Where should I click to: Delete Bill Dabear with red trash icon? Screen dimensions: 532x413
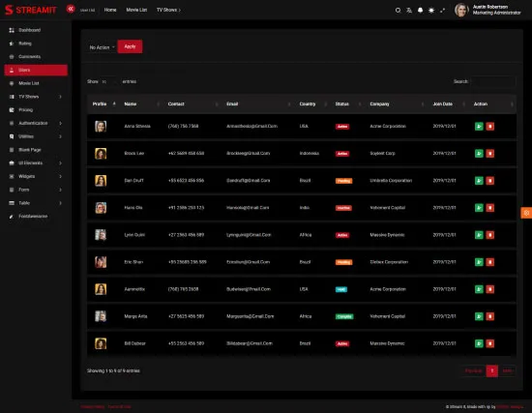[x=490, y=343]
